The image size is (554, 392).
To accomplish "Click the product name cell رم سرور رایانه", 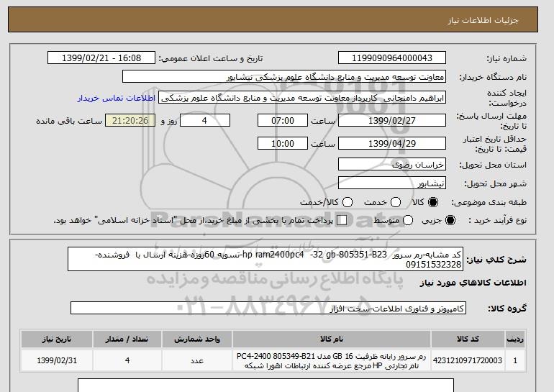I will [x=332, y=360].
